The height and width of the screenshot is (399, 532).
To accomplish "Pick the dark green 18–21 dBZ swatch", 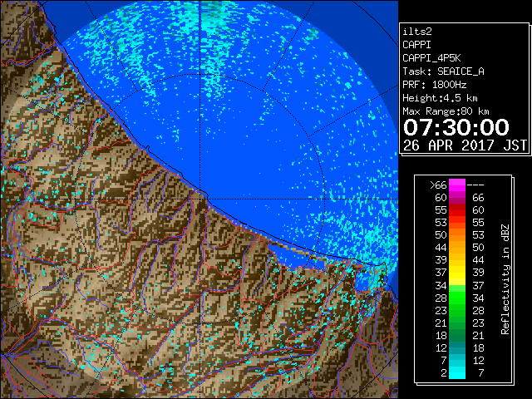I will pyautogui.click(x=457, y=336).
